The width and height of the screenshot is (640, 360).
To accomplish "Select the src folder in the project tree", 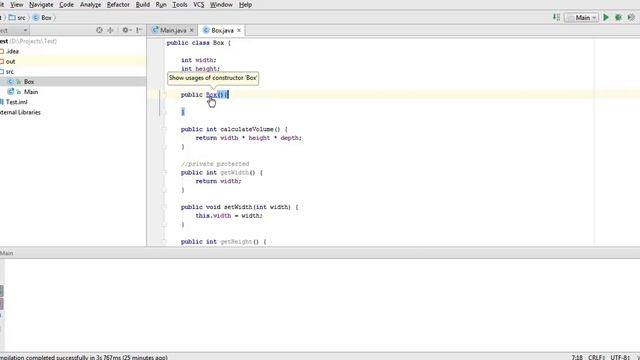I will coord(10,72).
